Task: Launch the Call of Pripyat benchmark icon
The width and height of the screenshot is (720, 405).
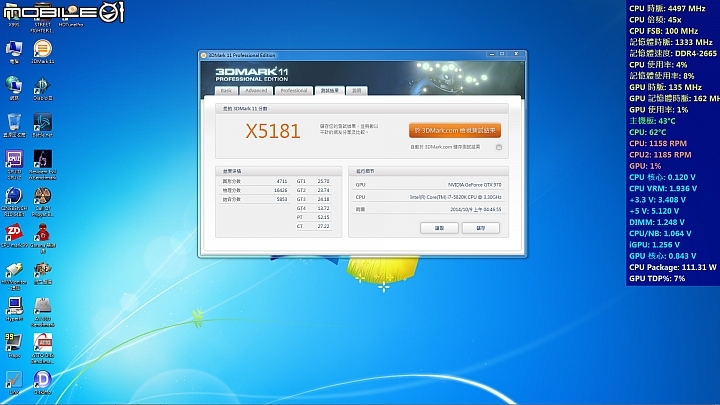Action: (43, 201)
